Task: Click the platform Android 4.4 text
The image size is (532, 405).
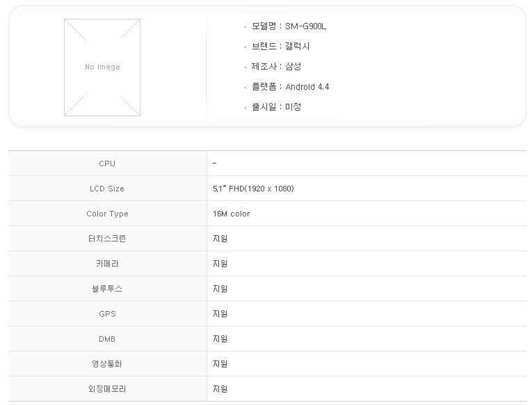Action: (307, 86)
